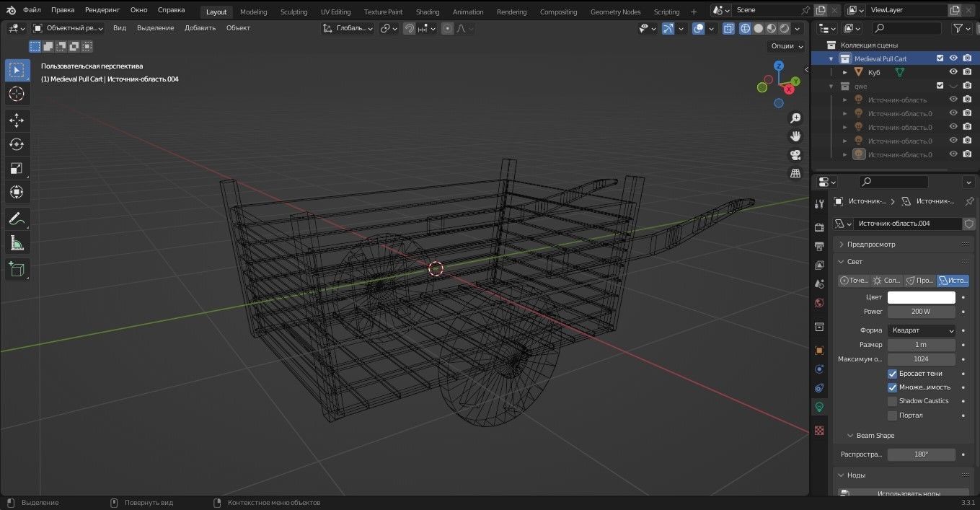Select the Cursor tool in the left toolbar

pos(17,94)
